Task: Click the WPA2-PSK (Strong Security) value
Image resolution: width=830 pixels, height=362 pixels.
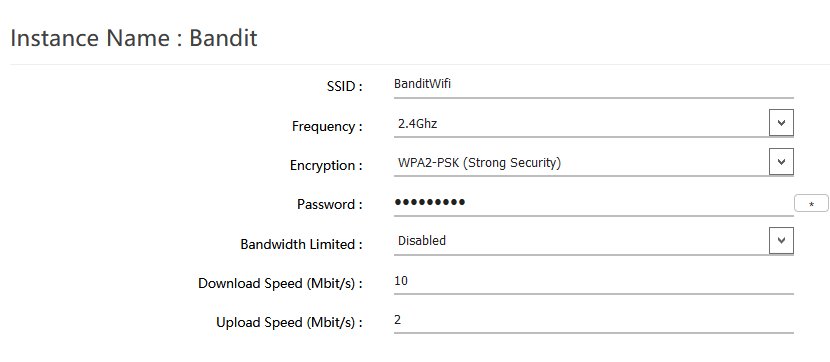Action: coord(479,163)
